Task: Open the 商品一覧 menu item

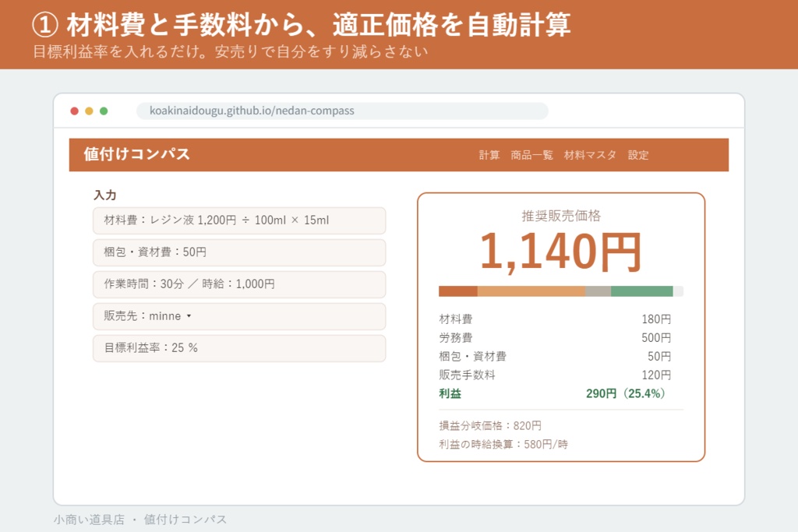Action: (531, 155)
